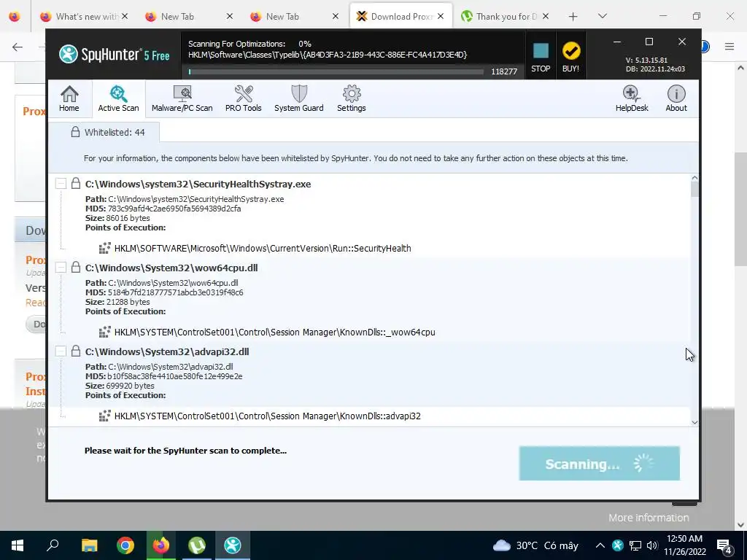This screenshot has width=747, height=560.
Task: Click the Size: 21288 bytes text
Action: coord(117,302)
